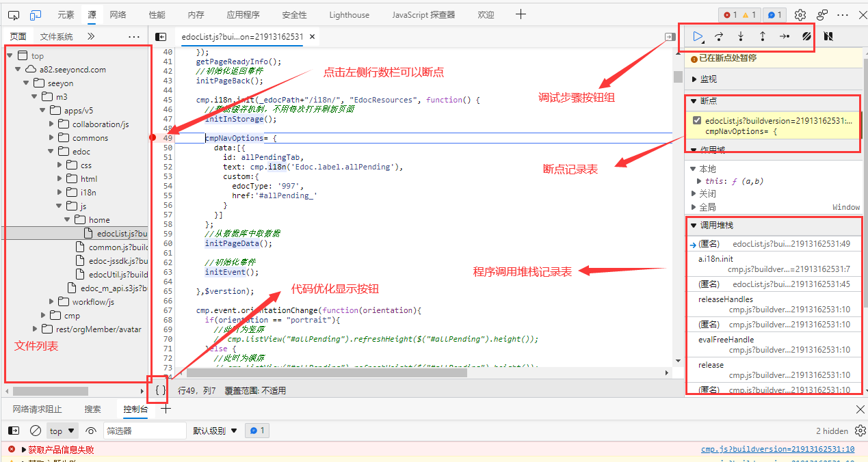
Task: Collapse the debugger sidebar toggle
Action: (670, 37)
